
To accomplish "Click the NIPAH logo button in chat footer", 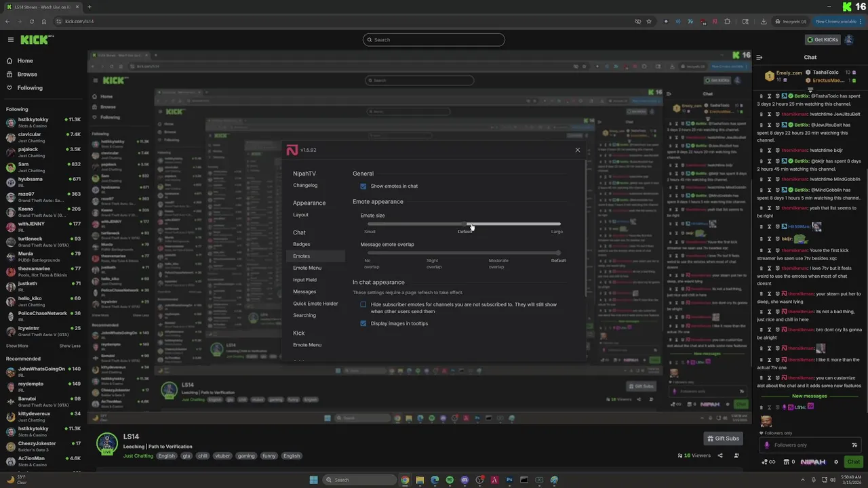I will [x=813, y=462].
